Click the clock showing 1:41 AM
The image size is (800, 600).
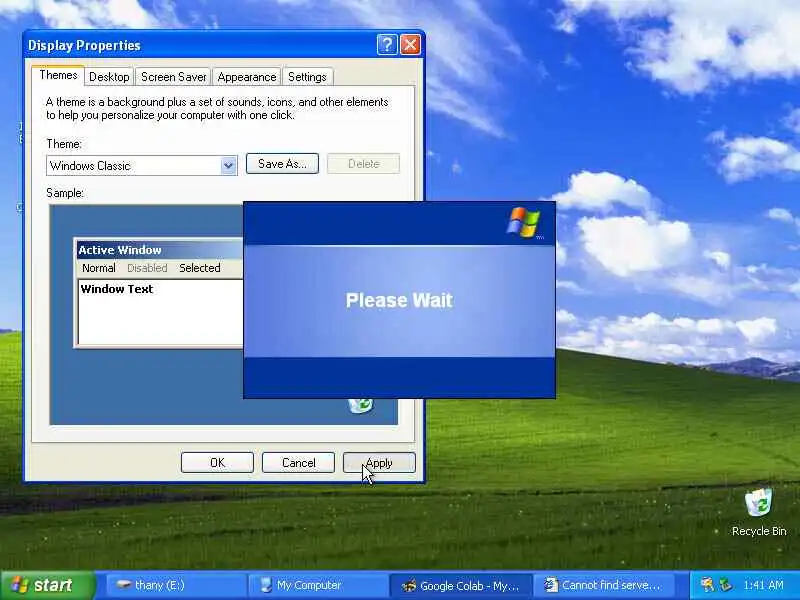tap(763, 585)
